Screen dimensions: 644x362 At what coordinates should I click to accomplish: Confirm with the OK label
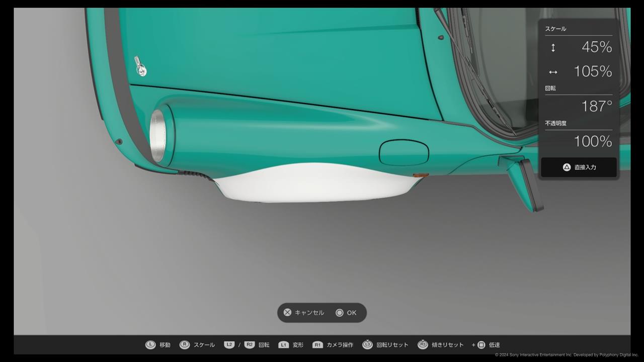352,313
